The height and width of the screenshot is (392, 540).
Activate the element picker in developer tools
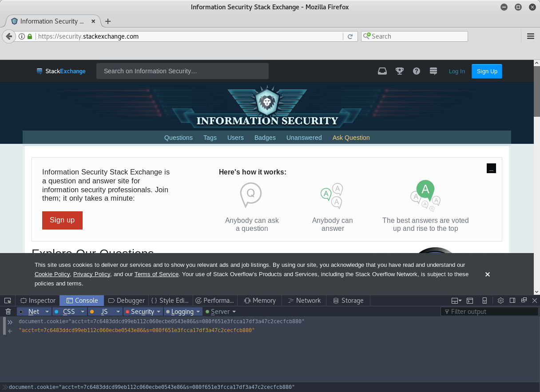7,301
